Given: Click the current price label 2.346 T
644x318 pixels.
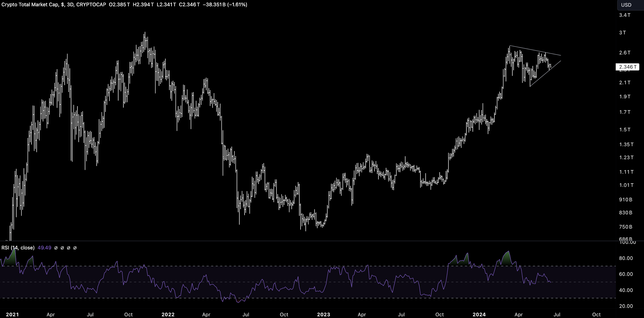Looking at the screenshot, I should pos(627,67).
